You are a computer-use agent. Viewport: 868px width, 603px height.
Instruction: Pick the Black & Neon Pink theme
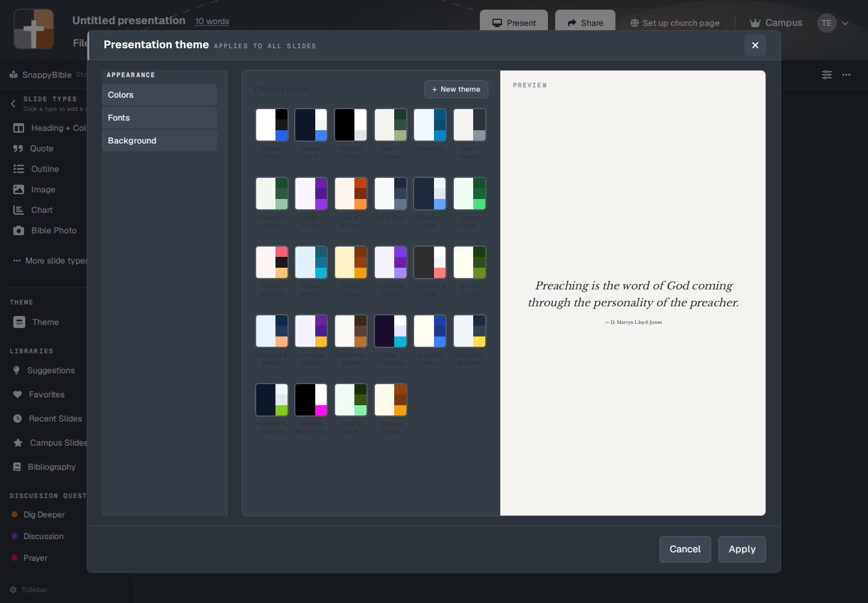(x=311, y=400)
